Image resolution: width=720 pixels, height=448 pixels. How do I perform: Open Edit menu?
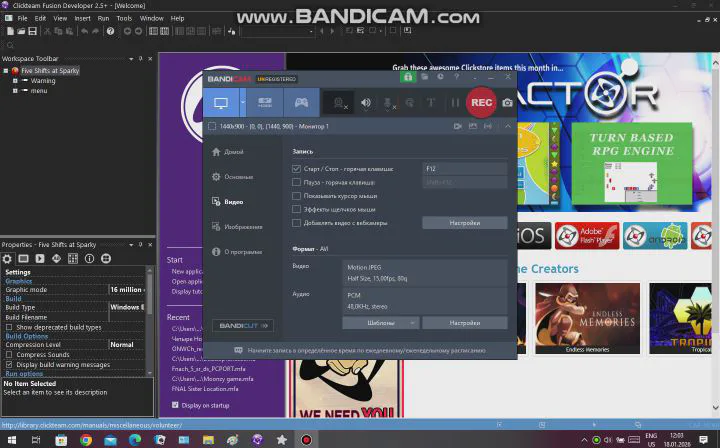(x=40, y=18)
